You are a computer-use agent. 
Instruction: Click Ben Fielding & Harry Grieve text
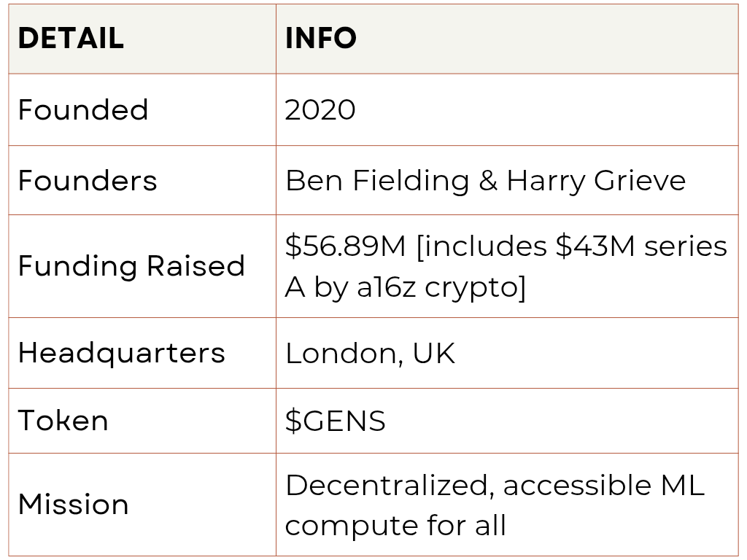[x=485, y=182]
